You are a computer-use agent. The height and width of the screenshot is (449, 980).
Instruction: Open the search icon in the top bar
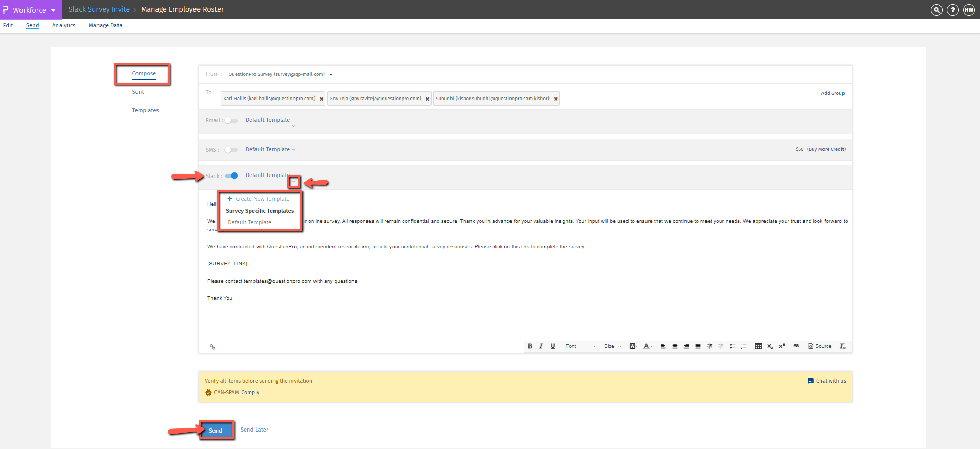click(x=936, y=10)
